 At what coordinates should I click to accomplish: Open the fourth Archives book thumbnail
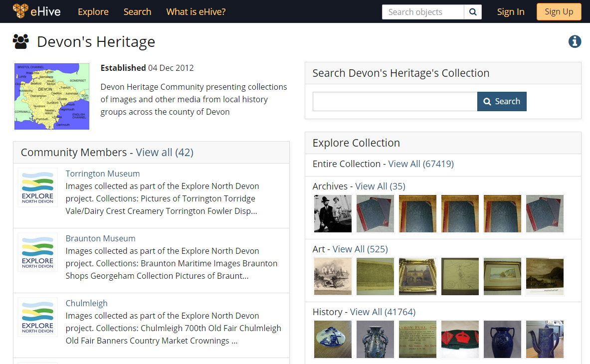[460, 213]
